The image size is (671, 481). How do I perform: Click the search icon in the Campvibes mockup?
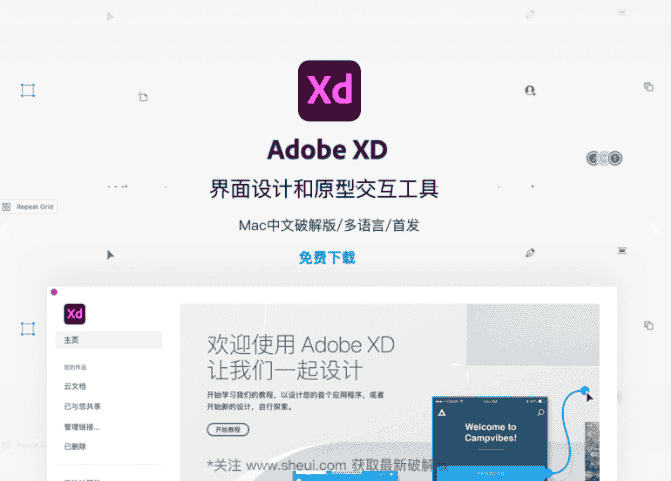point(540,412)
